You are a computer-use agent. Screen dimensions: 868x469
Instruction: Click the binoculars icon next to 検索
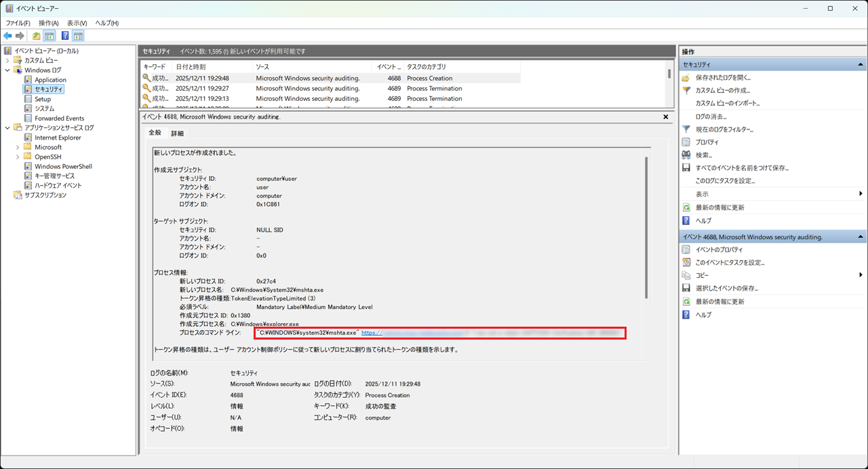[x=686, y=155]
